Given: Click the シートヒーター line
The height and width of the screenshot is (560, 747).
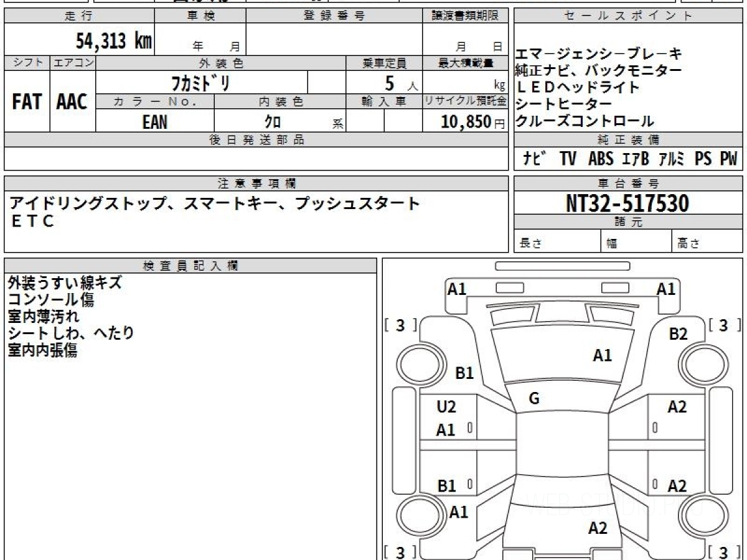Looking at the screenshot, I should pyautogui.click(x=563, y=105).
